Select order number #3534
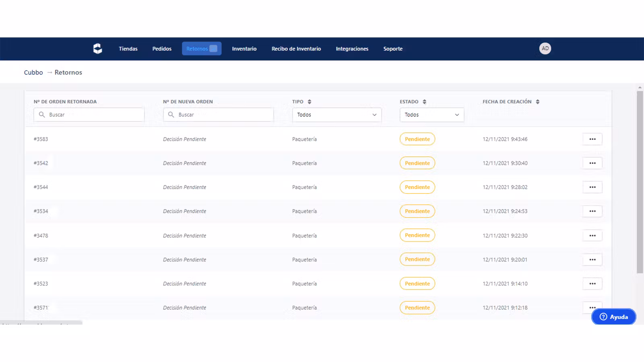The height and width of the screenshot is (362, 644). click(41, 211)
